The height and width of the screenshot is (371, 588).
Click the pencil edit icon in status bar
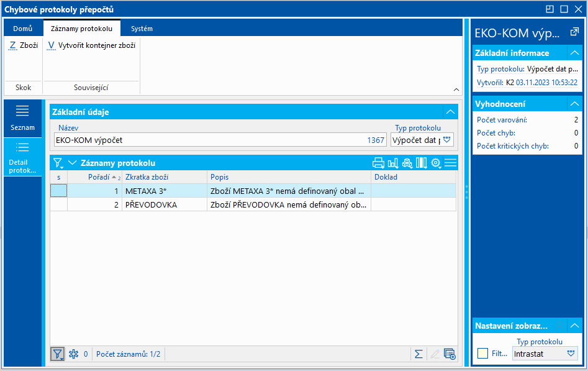[x=435, y=354]
